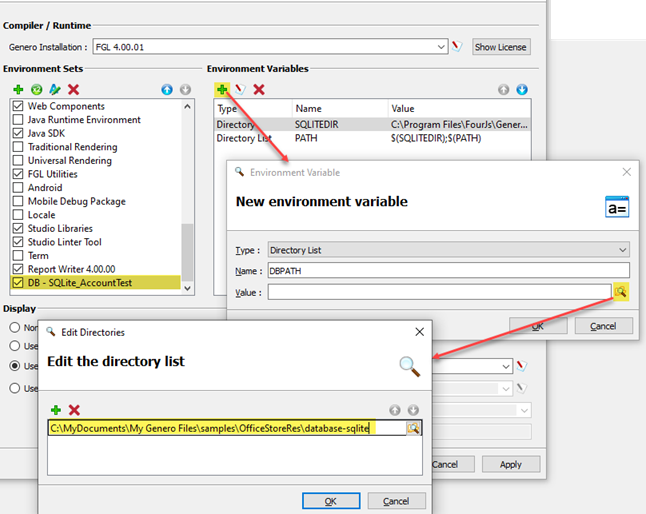
Task: Sort variables by Value column header
Action: 459,108
